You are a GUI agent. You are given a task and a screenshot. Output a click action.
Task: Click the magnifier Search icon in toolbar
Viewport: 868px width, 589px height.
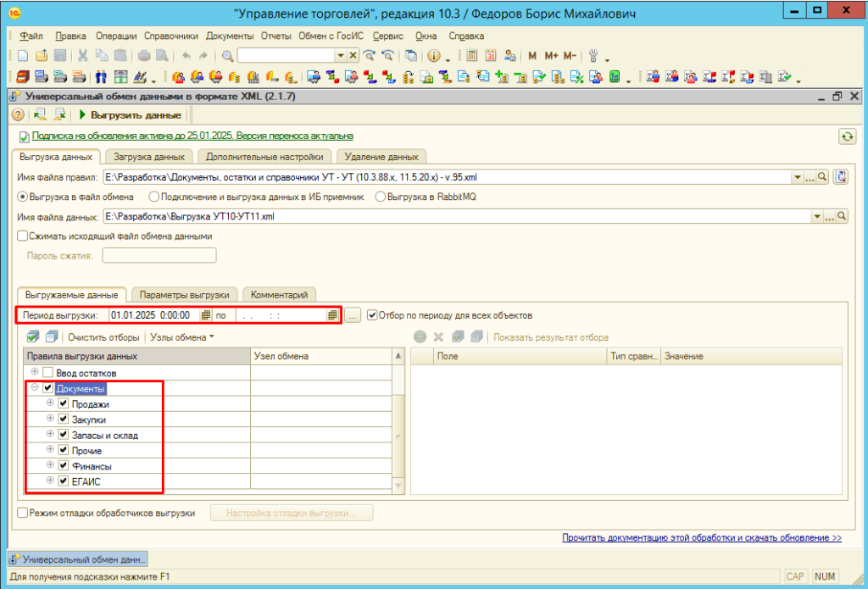(x=227, y=56)
